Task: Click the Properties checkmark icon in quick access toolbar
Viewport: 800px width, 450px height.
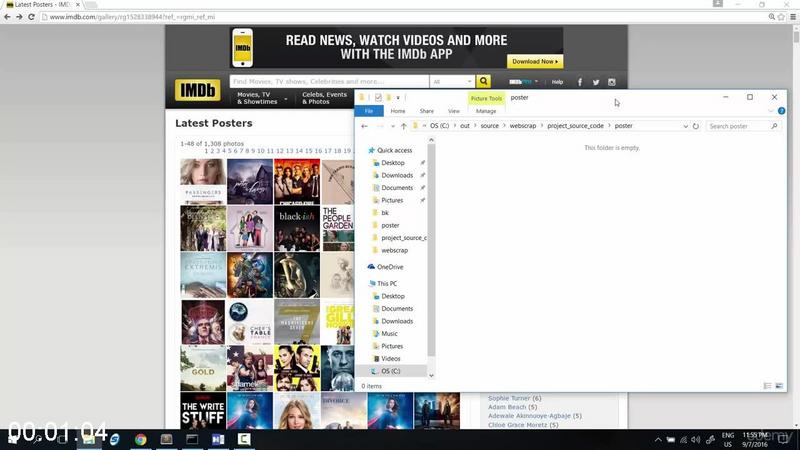Action: coord(378,97)
